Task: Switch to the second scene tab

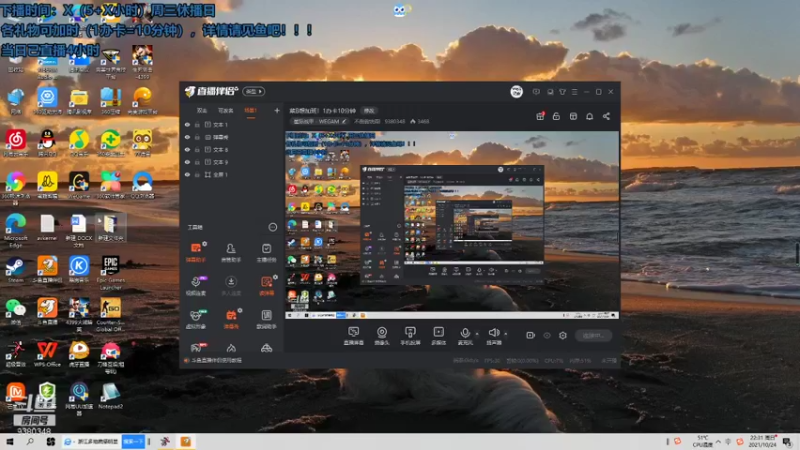Action: (226, 111)
